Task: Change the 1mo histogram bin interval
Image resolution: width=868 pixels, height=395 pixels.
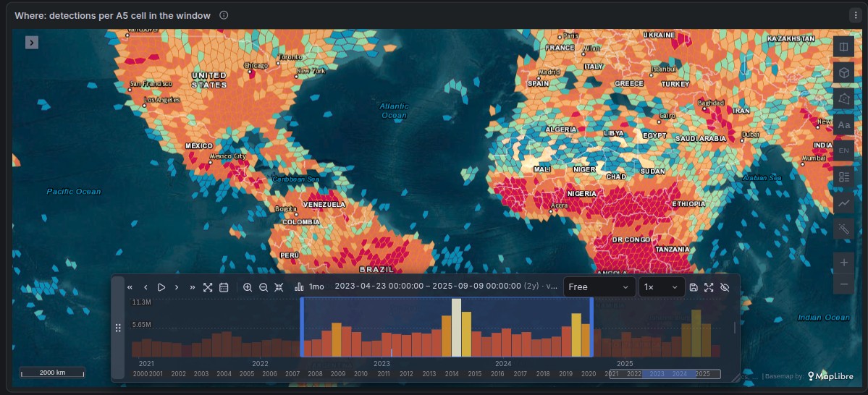Action: (309, 287)
